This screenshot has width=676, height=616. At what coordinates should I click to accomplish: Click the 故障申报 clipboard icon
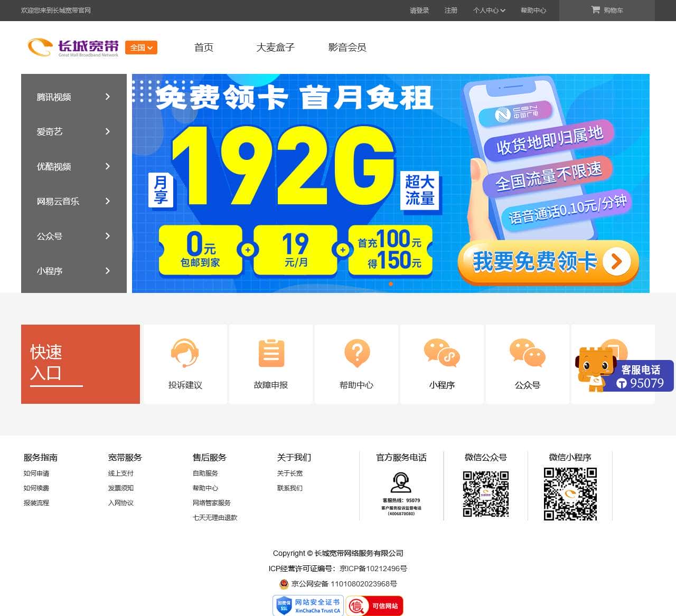click(x=271, y=353)
